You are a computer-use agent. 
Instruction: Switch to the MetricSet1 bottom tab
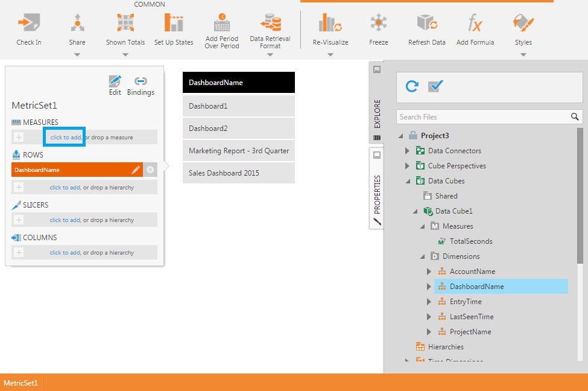tap(21, 383)
